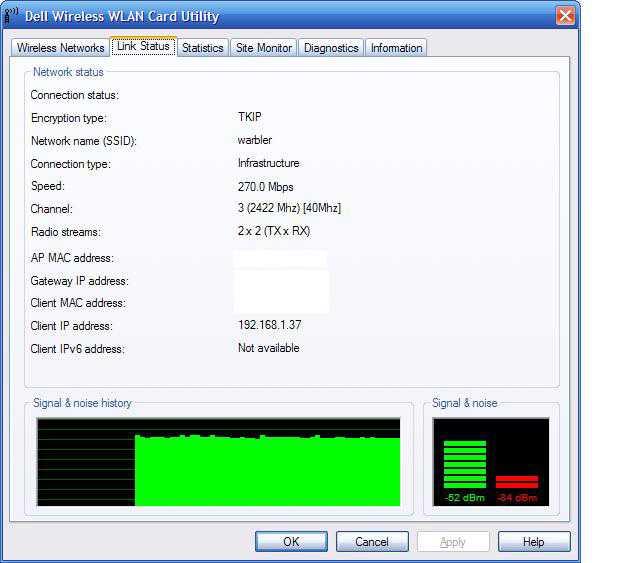The height and width of the screenshot is (563, 640).
Task: Click the wireless antenna icon in title bar
Action: point(11,16)
